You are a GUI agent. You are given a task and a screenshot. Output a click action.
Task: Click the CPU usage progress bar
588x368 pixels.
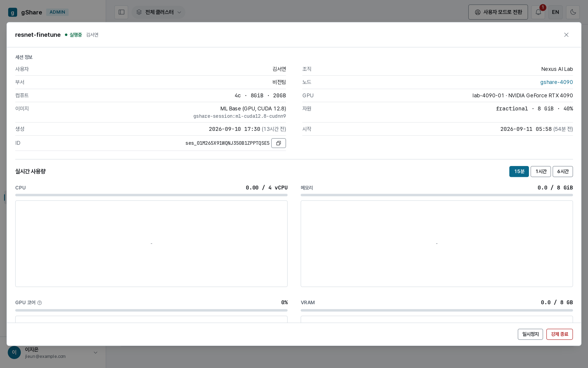tap(151, 195)
